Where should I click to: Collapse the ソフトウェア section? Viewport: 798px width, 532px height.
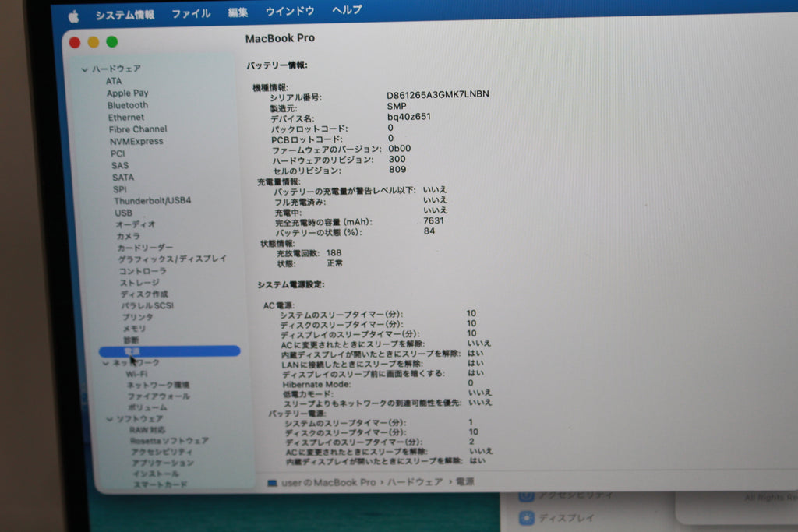click(x=109, y=419)
